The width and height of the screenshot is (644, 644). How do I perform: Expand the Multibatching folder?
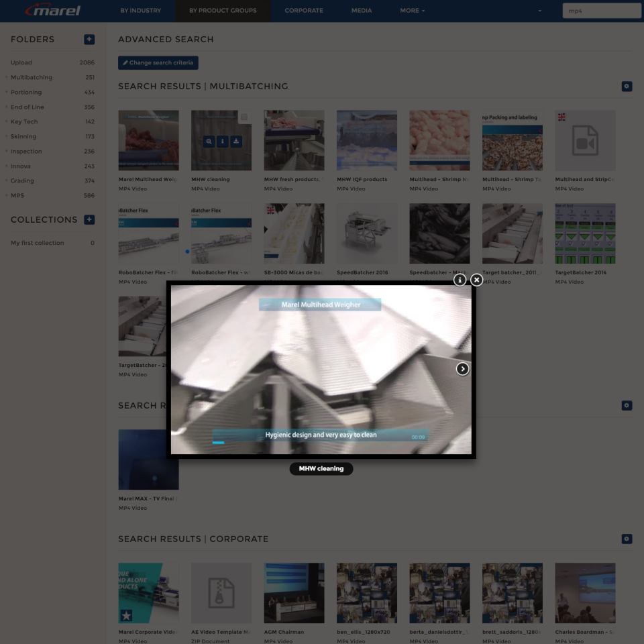click(x=6, y=77)
